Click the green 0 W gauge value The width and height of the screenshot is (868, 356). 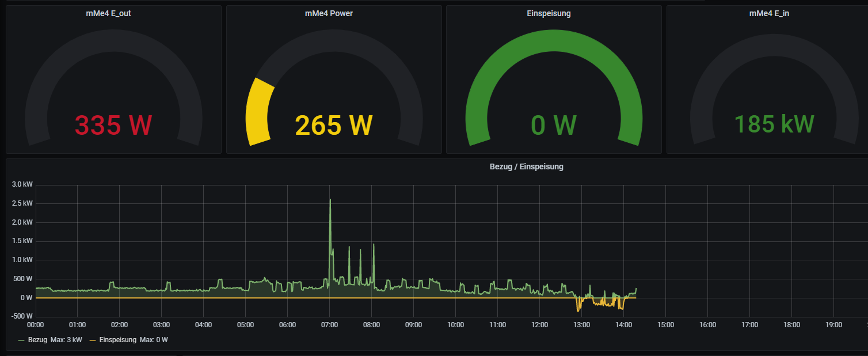click(x=553, y=125)
